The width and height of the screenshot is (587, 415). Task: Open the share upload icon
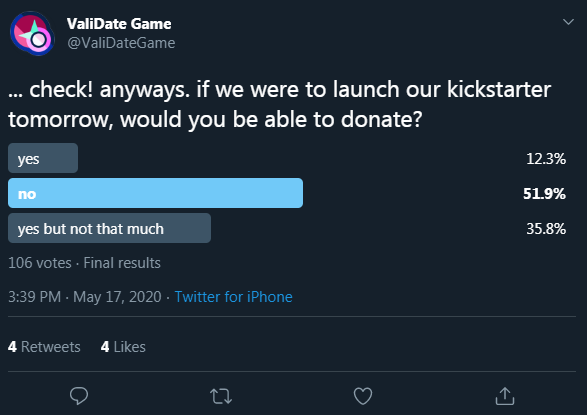tap(505, 396)
